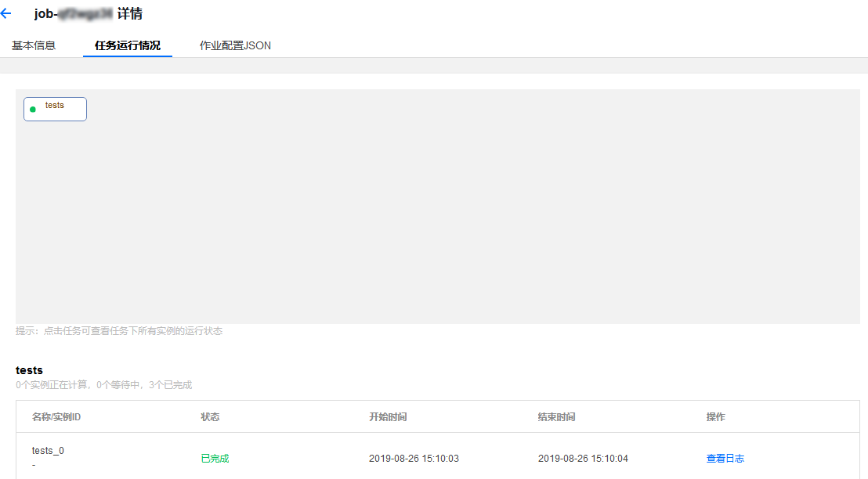Image resolution: width=868 pixels, height=479 pixels.
Task: Click the 结束时间 column header
Action: point(556,417)
